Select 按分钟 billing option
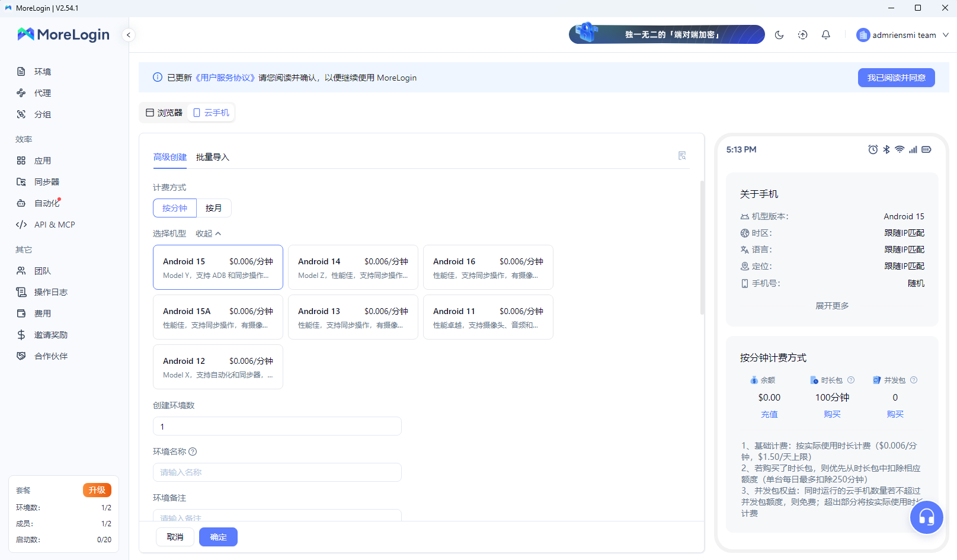Screen dimensions: 957x560 [175, 208]
